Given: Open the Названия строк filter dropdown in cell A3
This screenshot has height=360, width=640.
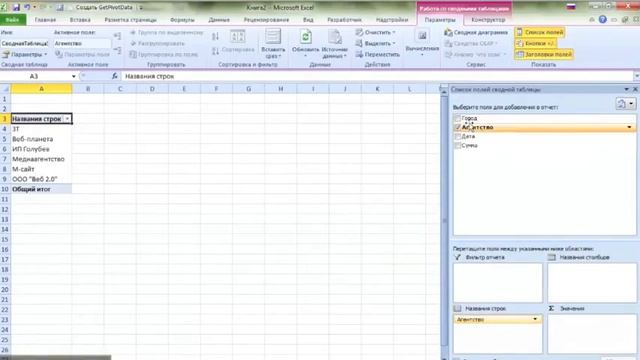Looking at the screenshot, I should tap(67, 119).
